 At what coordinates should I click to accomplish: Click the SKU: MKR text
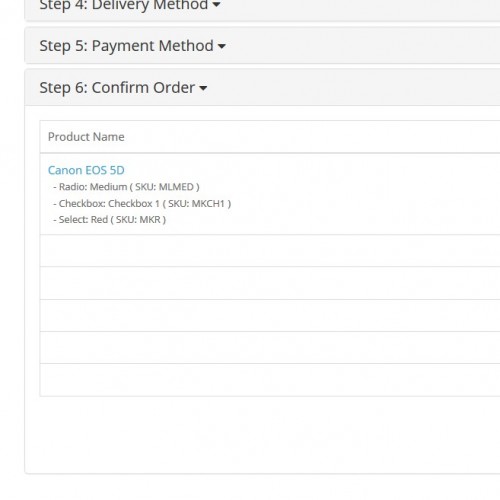(x=138, y=220)
